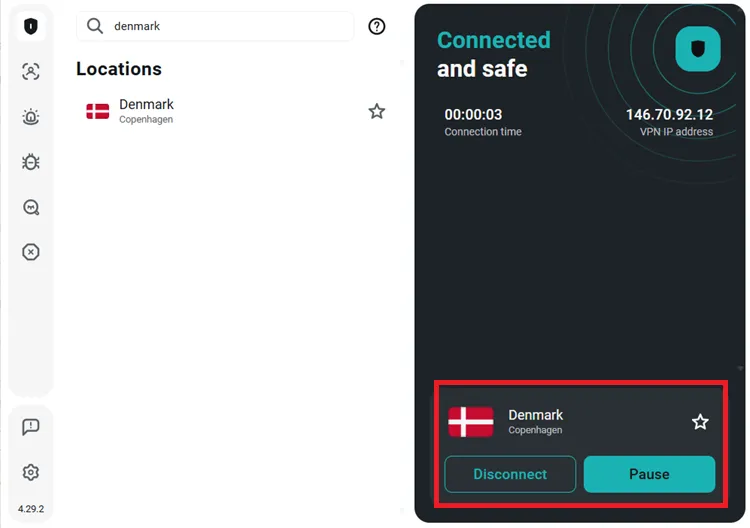Open the Alert siren icon in sidebar
Image resolution: width=750 pixels, height=528 pixels.
click(31, 117)
